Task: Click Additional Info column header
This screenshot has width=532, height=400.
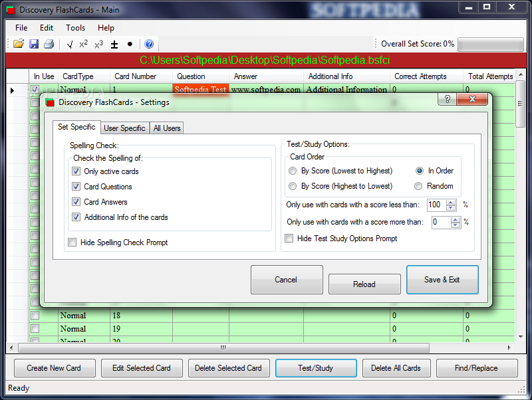Action: click(x=346, y=76)
